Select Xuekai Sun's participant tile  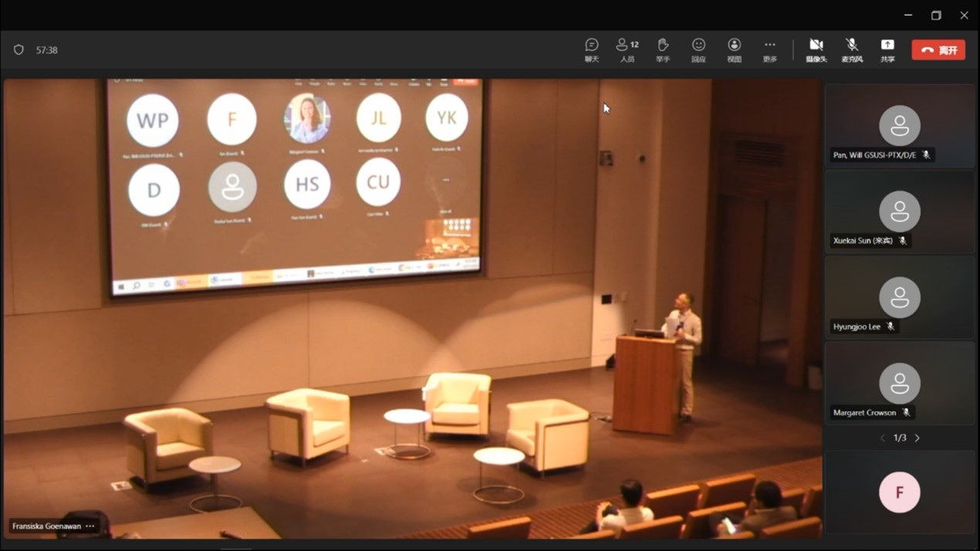900,212
